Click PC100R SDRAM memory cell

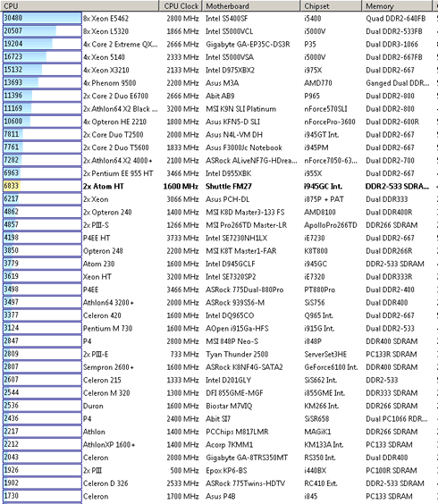(x=392, y=471)
